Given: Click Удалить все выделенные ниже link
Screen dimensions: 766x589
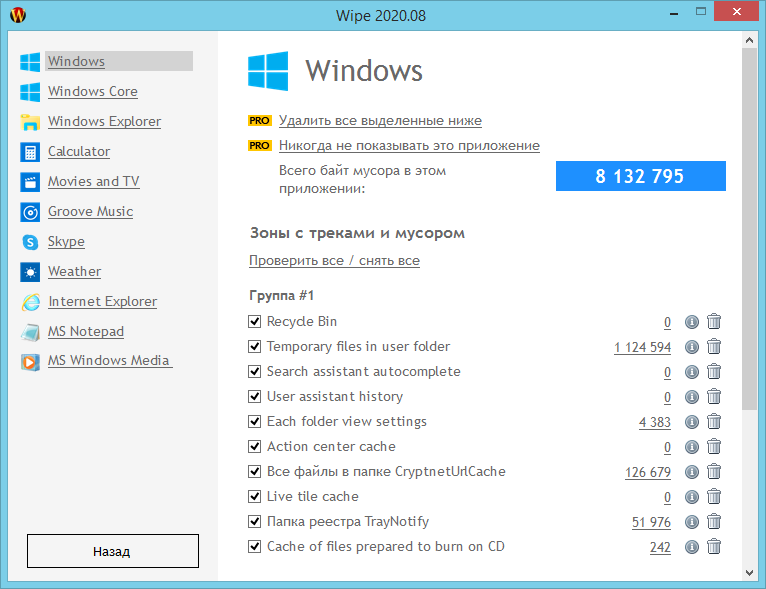Looking at the screenshot, I should click(380, 121).
